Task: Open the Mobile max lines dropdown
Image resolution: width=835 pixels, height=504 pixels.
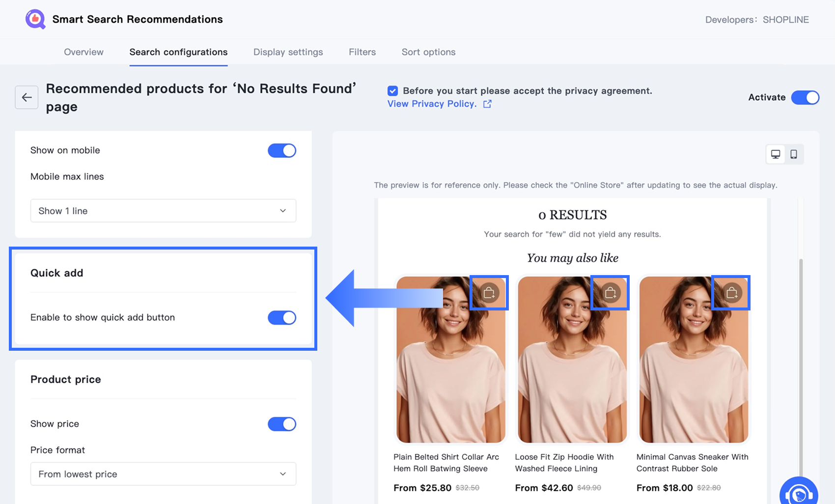Action: point(163,211)
